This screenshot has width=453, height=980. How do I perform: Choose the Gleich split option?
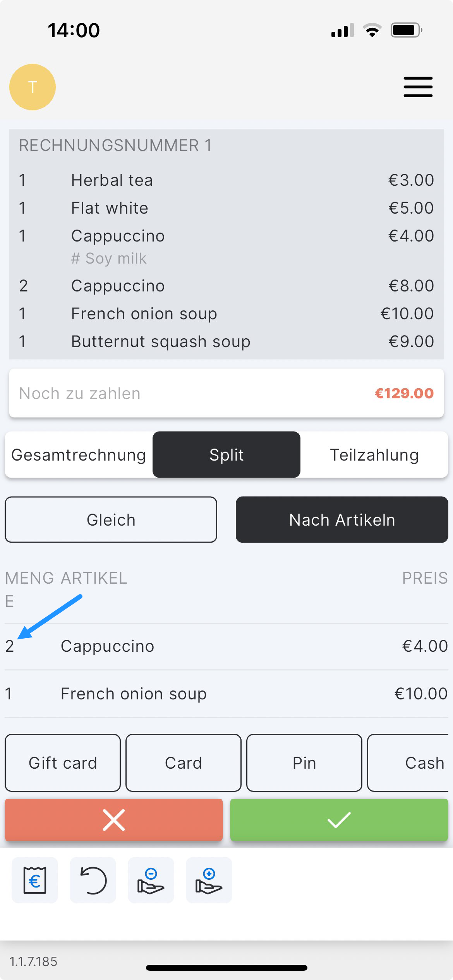(111, 520)
